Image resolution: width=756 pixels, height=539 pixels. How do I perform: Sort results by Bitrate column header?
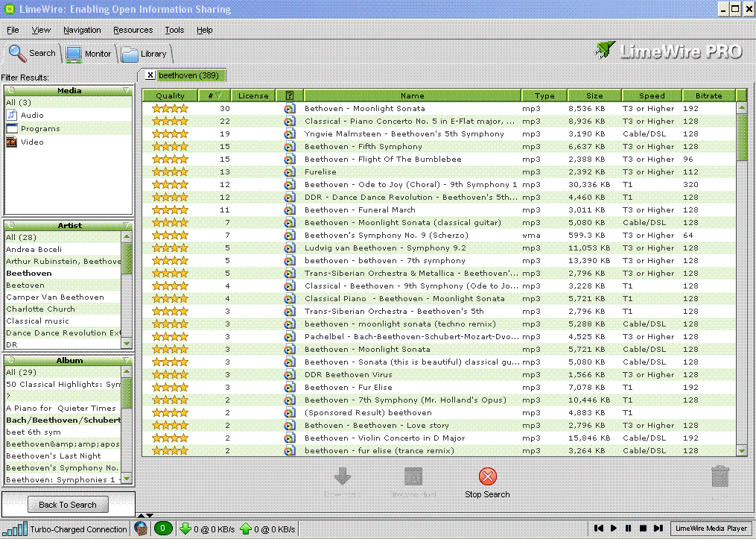pos(709,95)
